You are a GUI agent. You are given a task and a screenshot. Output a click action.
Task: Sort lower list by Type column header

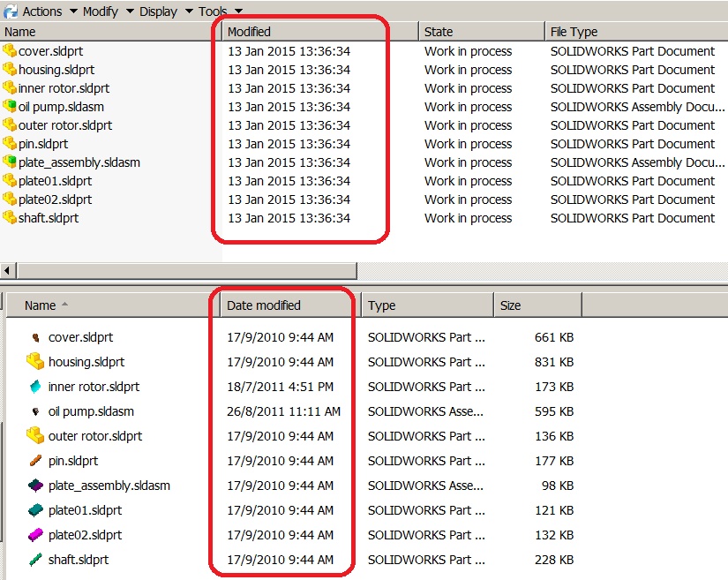[x=427, y=305]
